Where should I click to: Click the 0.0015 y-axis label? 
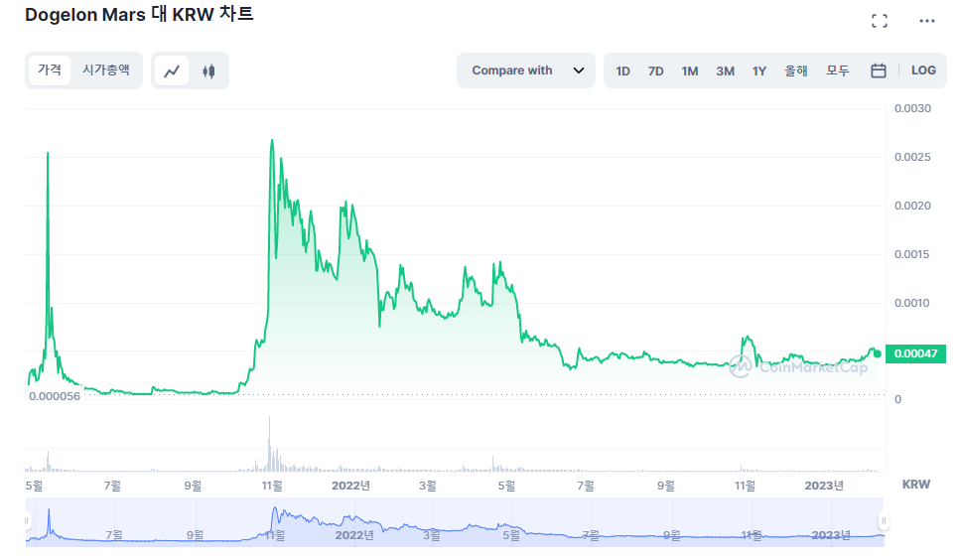912,254
